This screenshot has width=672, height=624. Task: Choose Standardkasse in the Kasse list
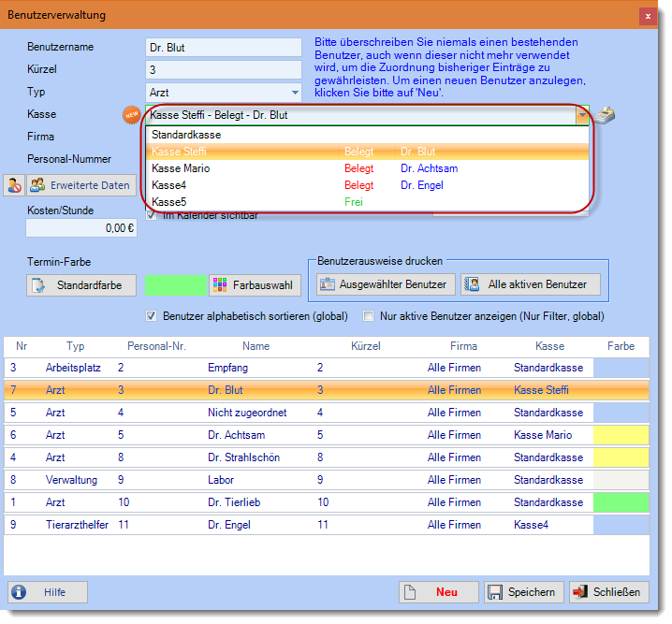[185, 135]
